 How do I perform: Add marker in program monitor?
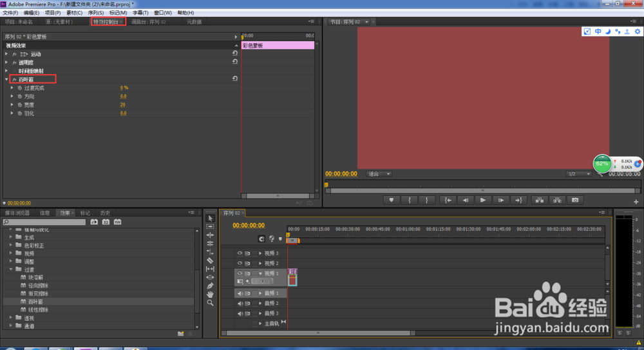coord(392,200)
